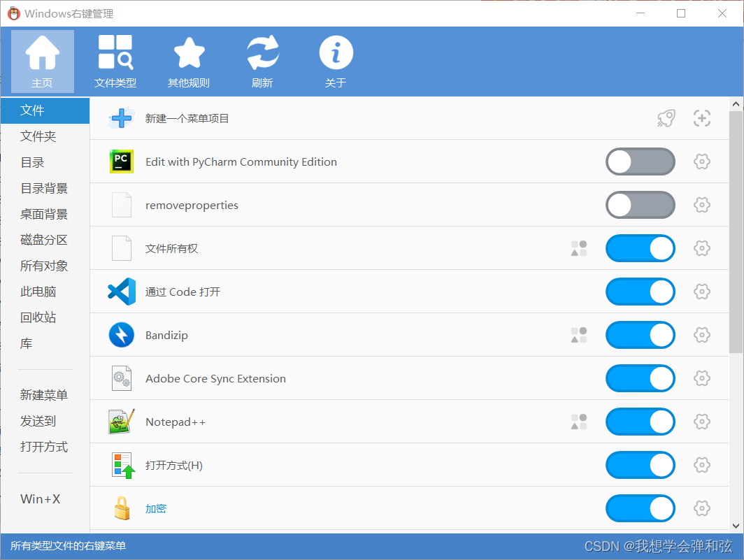
Task: Select 文件 in the sidebar
Action: point(45,110)
